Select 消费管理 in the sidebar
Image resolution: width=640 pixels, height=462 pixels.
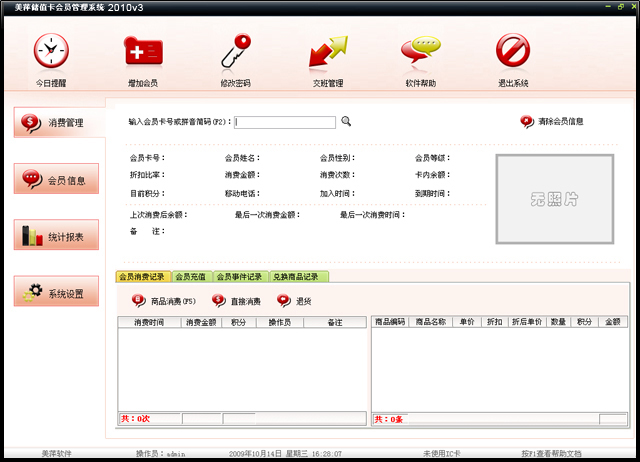(58, 123)
